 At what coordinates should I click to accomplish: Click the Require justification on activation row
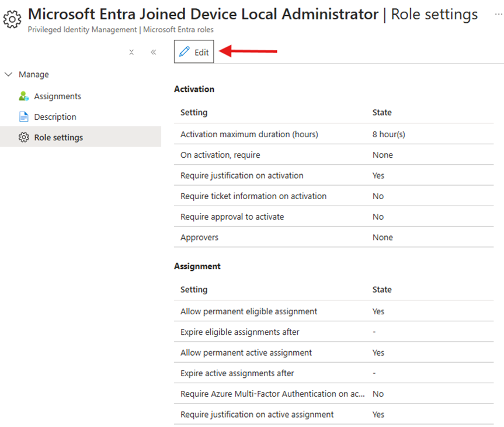click(x=242, y=175)
